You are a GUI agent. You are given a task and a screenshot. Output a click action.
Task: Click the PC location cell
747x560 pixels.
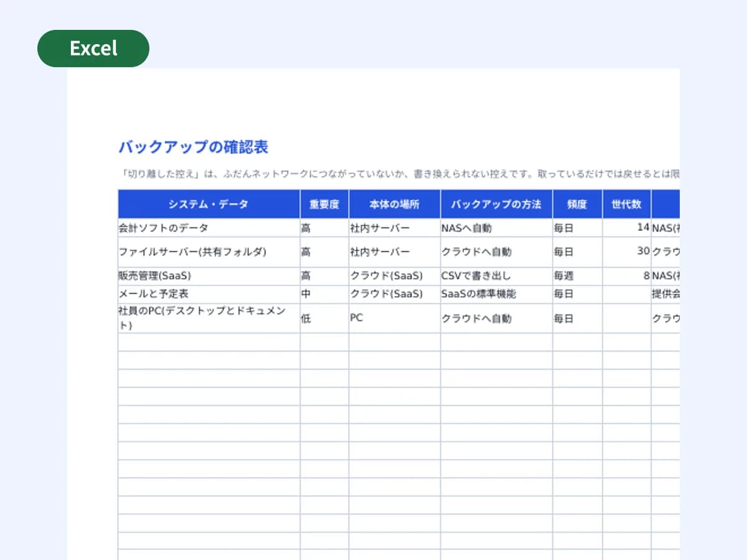395,318
